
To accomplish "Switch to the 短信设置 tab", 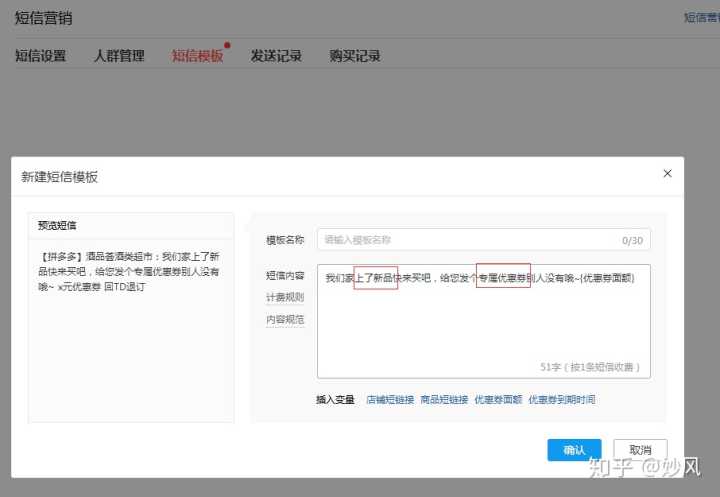I will [40, 56].
